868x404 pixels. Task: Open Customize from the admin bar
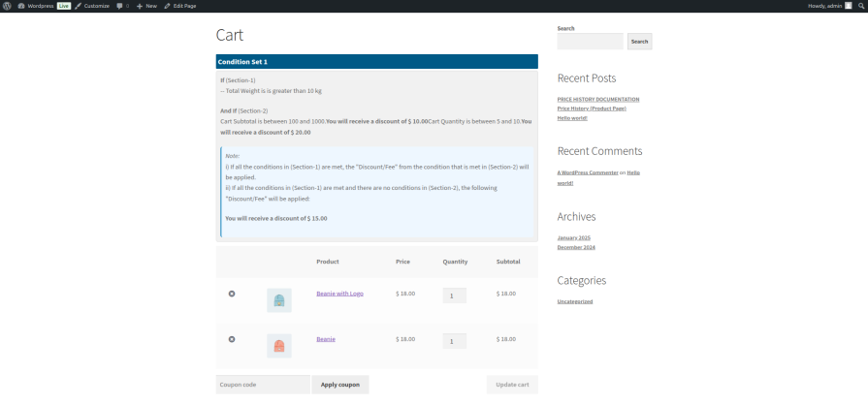point(95,6)
